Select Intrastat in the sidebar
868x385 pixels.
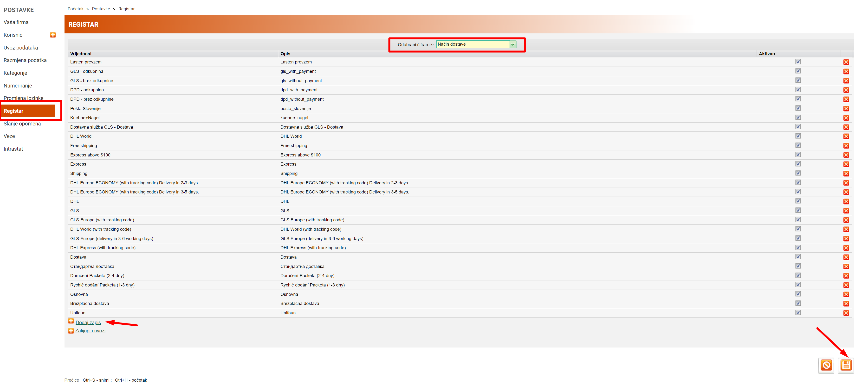[x=13, y=149]
